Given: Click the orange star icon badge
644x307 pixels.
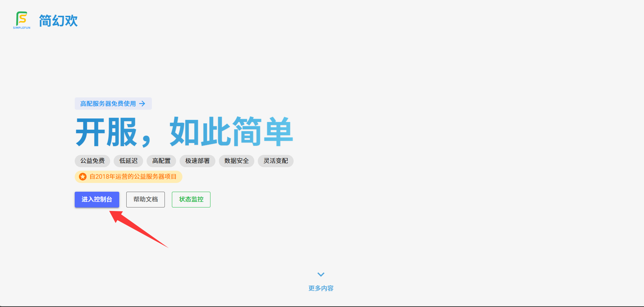Looking at the screenshot, I should pyautogui.click(x=83, y=177).
